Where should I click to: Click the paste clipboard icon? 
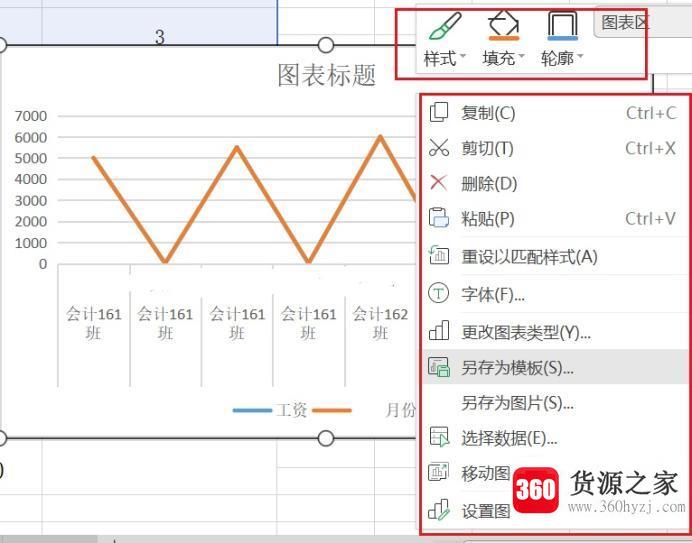click(x=439, y=218)
